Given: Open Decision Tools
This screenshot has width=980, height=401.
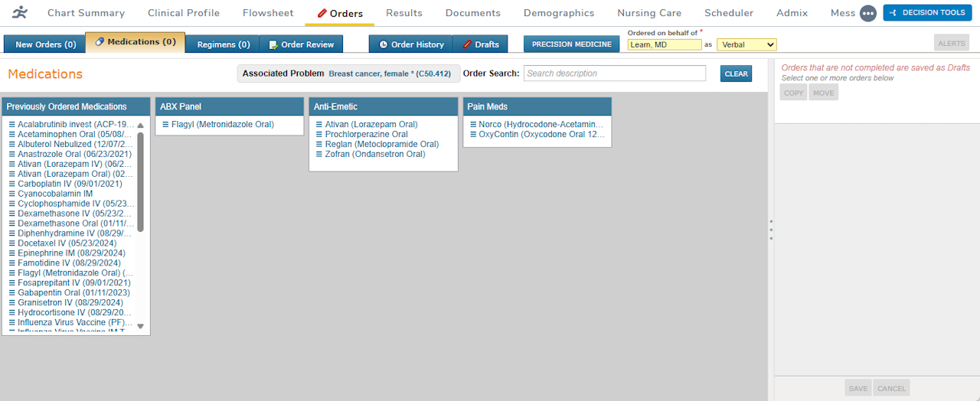Looking at the screenshot, I should pos(927,13).
